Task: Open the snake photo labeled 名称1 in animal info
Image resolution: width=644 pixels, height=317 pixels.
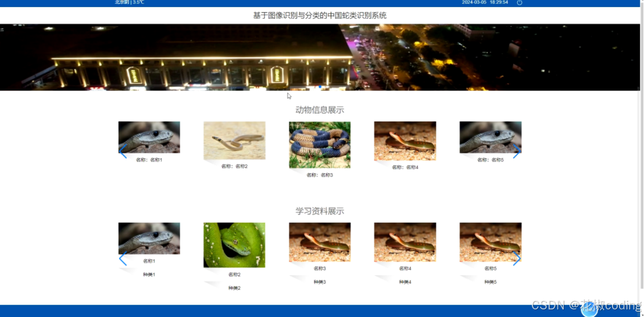Action: (x=149, y=137)
